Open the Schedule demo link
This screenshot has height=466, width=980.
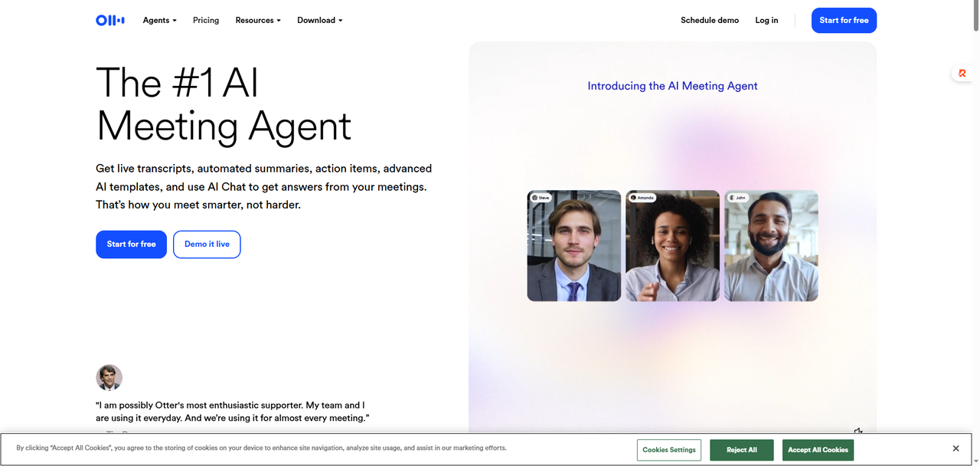[x=709, y=20]
